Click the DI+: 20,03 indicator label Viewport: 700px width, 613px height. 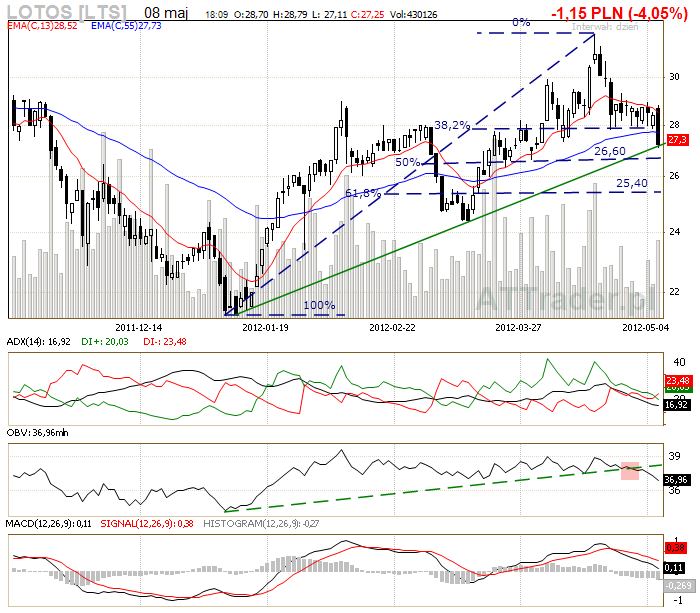coord(104,342)
